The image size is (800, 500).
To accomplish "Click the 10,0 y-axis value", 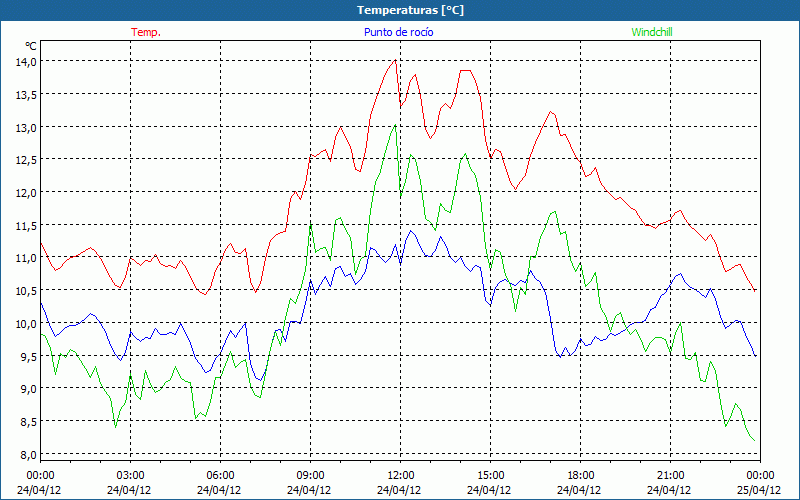I will tap(26, 323).
